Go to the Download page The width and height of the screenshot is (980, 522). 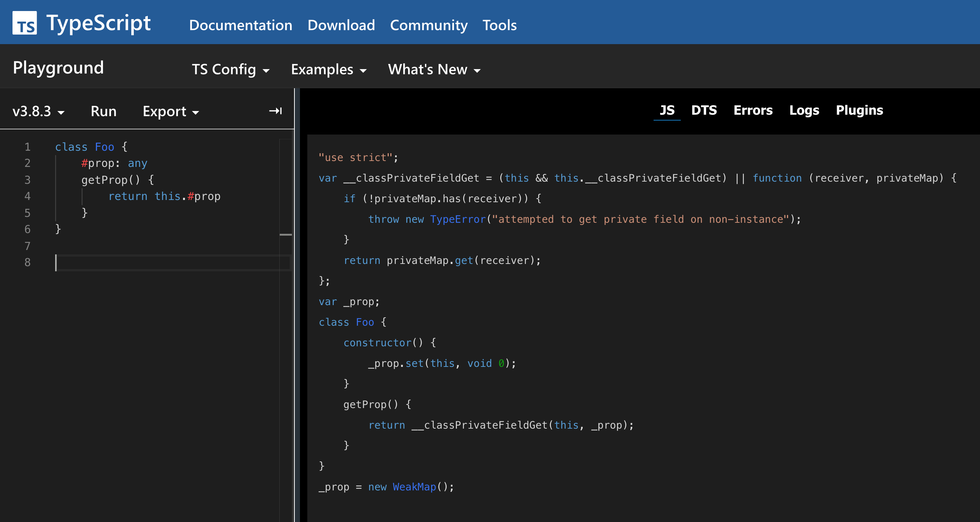tap(341, 25)
